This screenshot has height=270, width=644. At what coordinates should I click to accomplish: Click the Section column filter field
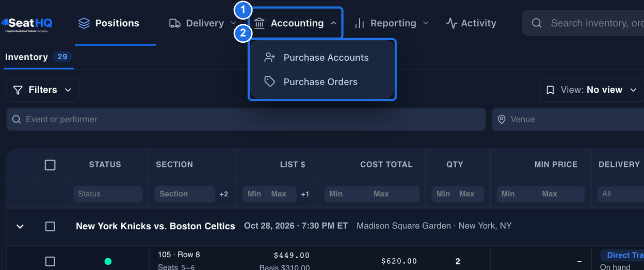(x=185, y=194)
